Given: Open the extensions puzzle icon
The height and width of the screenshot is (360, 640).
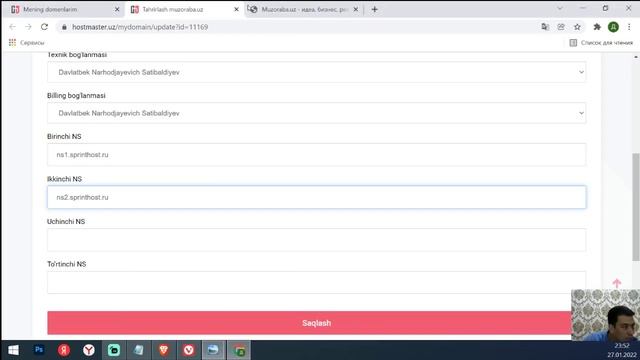Looking at the screenshot, I should point(597,27).
